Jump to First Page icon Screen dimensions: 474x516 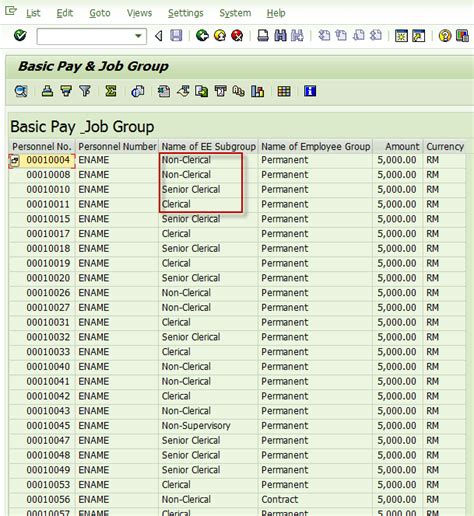tap(324, 35)
